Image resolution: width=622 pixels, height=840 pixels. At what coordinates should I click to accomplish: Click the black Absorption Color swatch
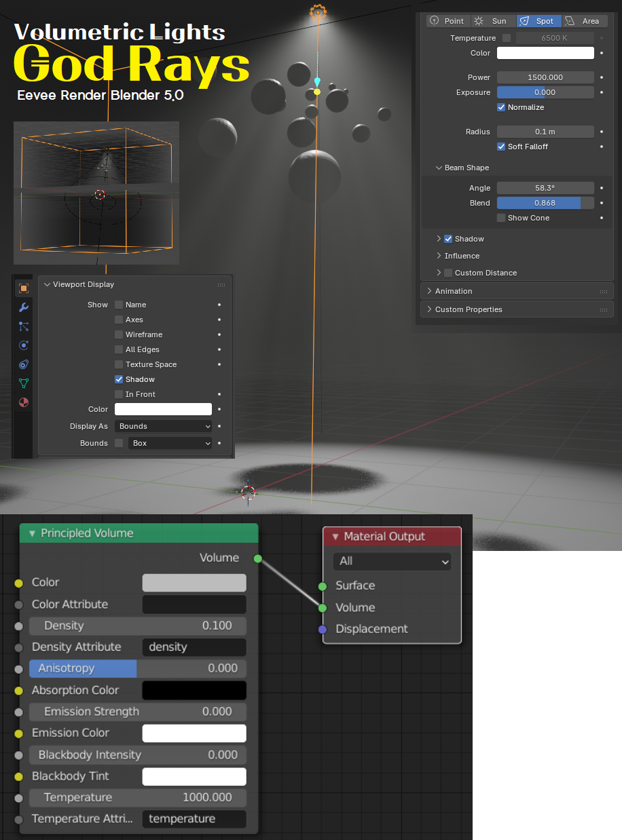194,691
